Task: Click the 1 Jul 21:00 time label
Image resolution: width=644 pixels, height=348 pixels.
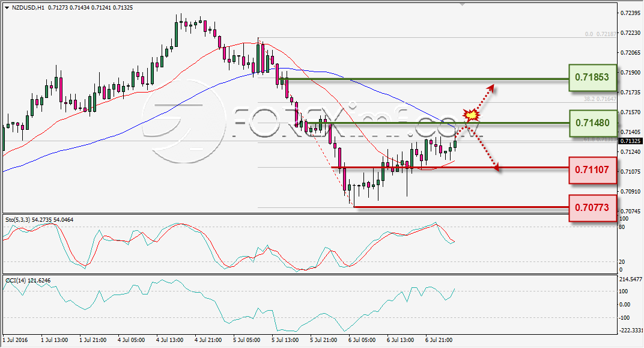Action: pos(93,340)
